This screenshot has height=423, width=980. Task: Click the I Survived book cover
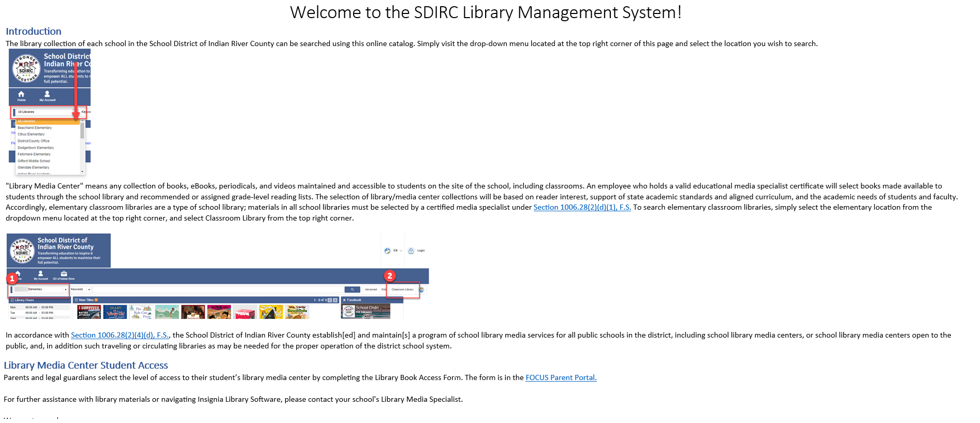point(89,312)
